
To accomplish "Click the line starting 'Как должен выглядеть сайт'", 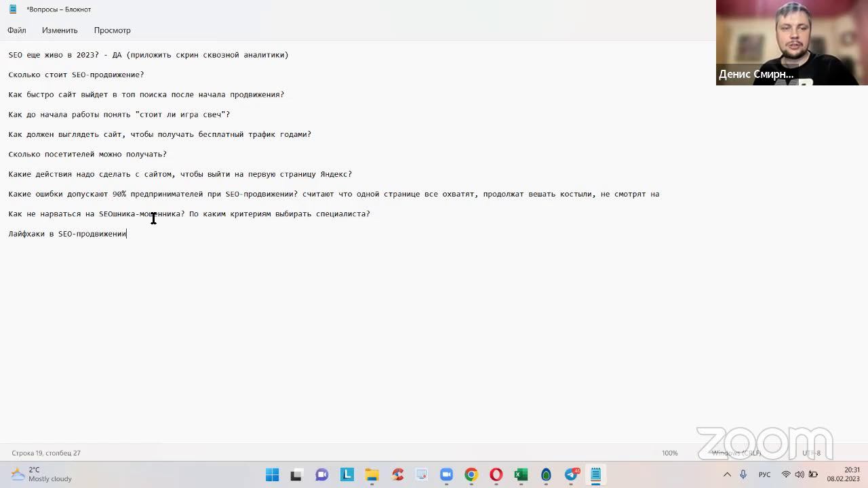I will tap(159, 134).
